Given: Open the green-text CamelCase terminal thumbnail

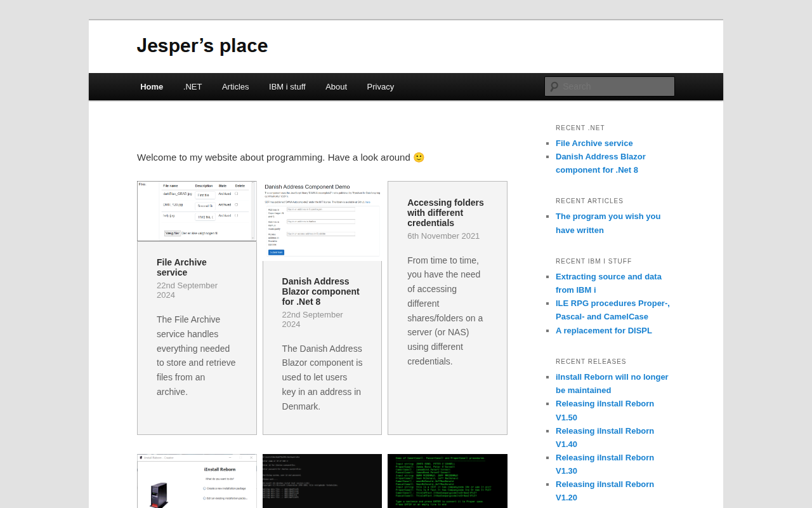Looking at the screenshot, I should click(x=447, y=481).
